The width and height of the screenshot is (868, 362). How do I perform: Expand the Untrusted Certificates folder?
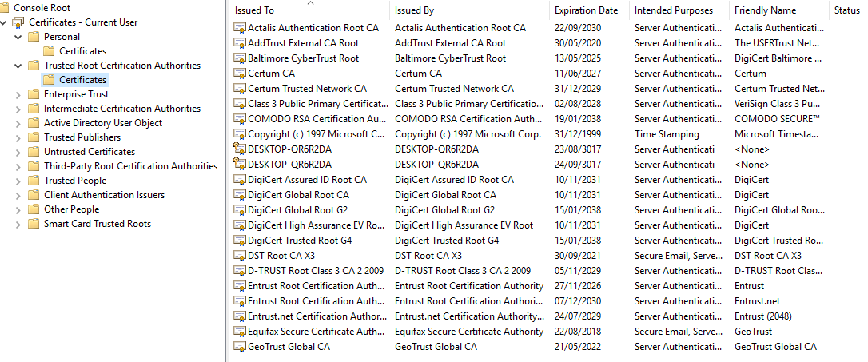18,152
